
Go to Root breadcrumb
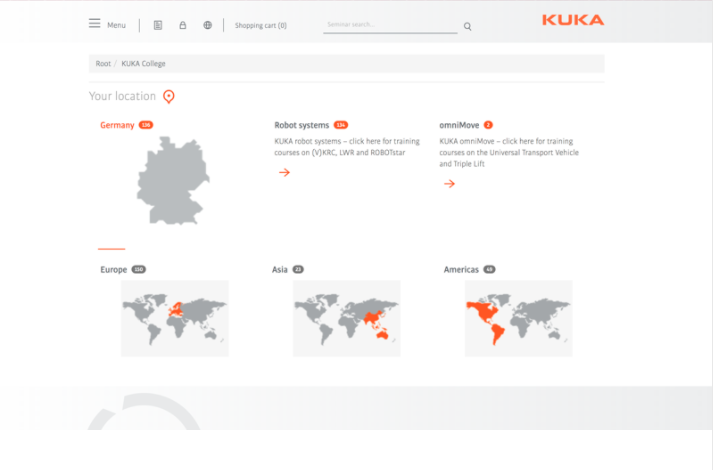click(x=103, y=64)
